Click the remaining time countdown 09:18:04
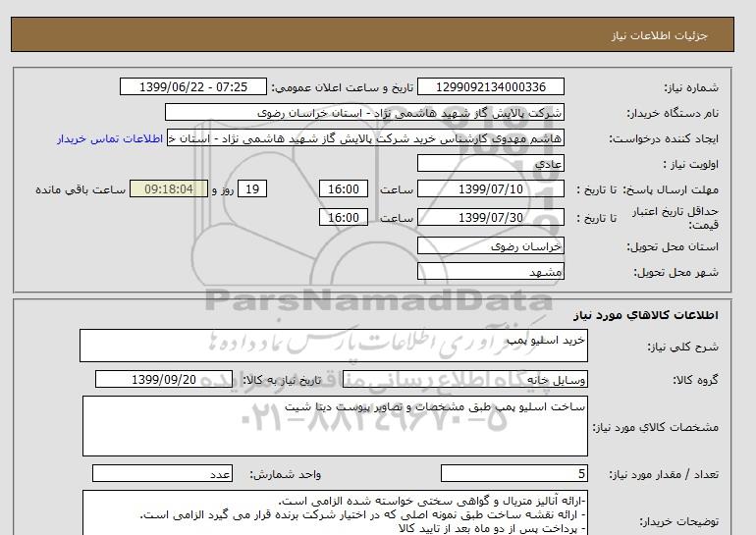756x535 pixels. pyautogui.click(x=169, y=188)
